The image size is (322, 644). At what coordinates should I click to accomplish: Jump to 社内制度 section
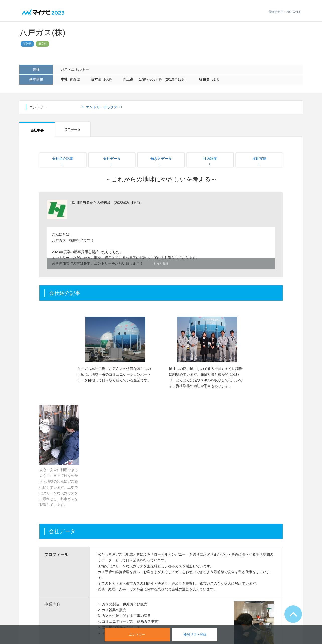tap(210, 160)
